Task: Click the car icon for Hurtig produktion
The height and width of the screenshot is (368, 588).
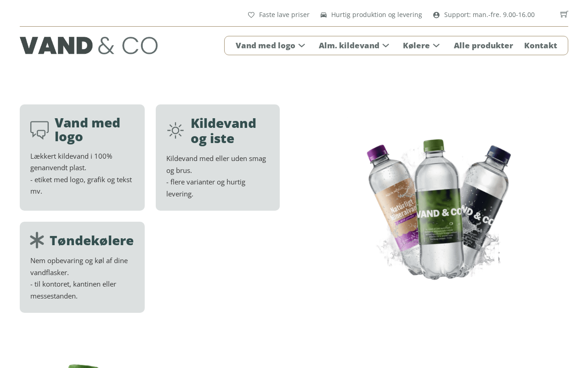Action: [323, 15]
